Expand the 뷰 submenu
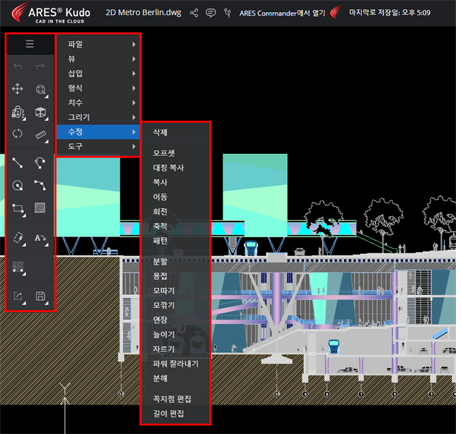462x434 pixels. click(x=98, y=59)
